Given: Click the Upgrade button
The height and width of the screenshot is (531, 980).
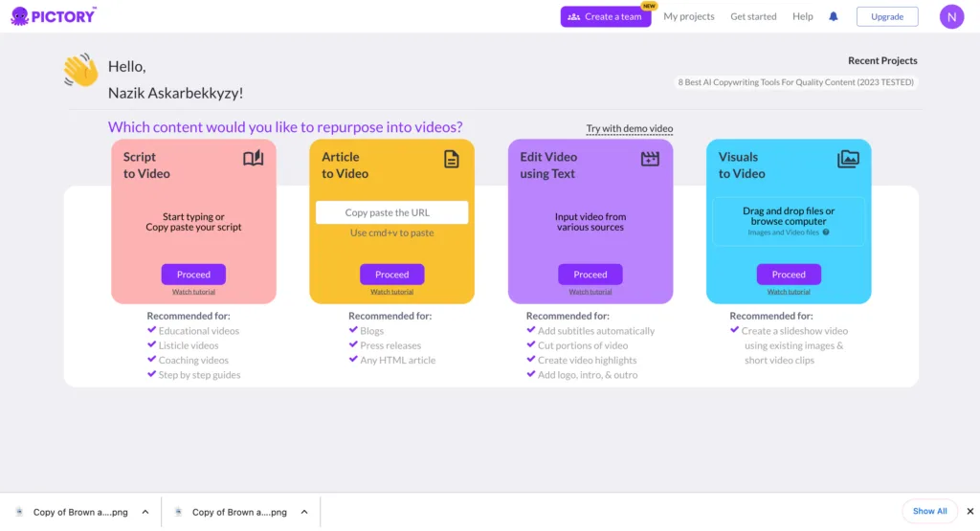Looking at the screenshot, I should (887, 17).
